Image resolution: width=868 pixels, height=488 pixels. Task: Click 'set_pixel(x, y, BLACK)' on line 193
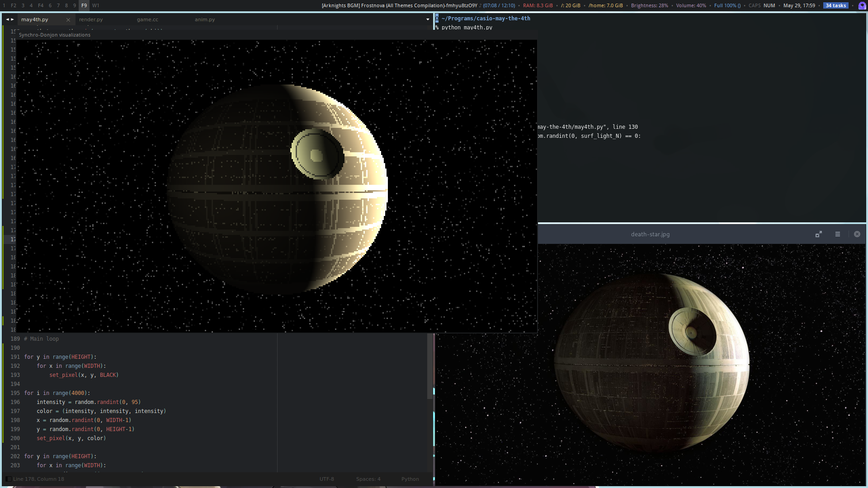pos(84,375)
